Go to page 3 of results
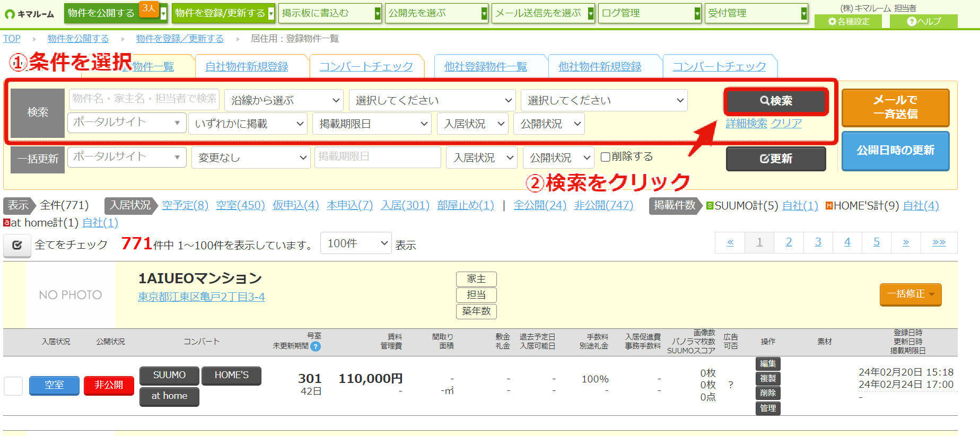 (818, 242)
